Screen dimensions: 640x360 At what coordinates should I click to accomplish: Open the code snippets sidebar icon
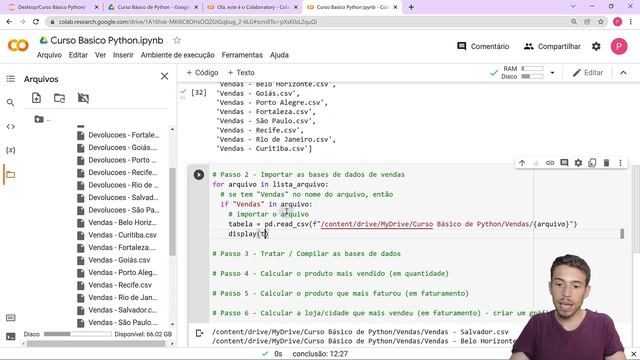pyautogui.click(x=11, y=127)
